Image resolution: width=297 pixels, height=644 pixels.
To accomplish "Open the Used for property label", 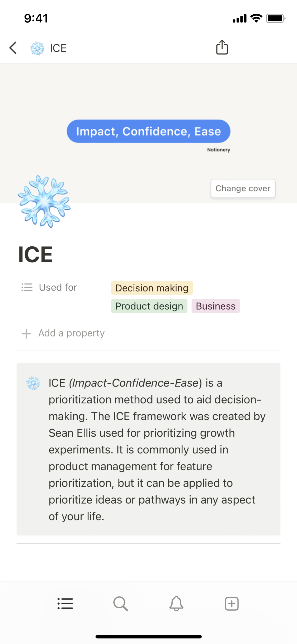I will point(58,287).
